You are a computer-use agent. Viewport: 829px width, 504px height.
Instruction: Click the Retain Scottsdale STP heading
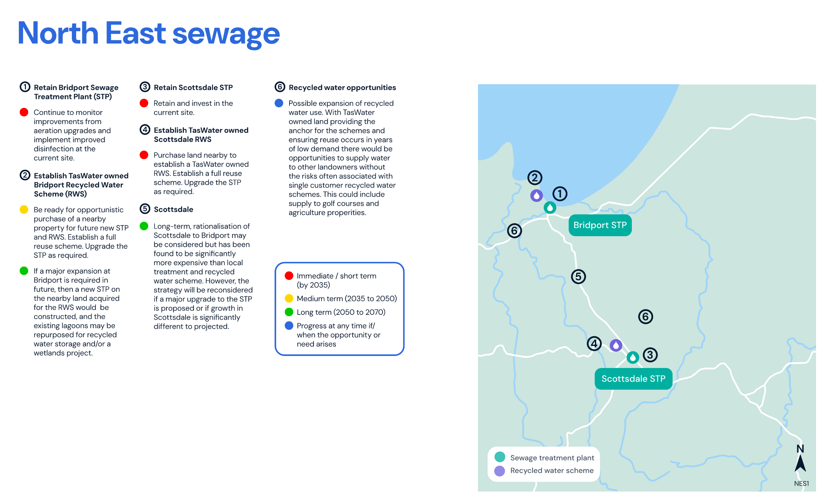click(193, 87)
